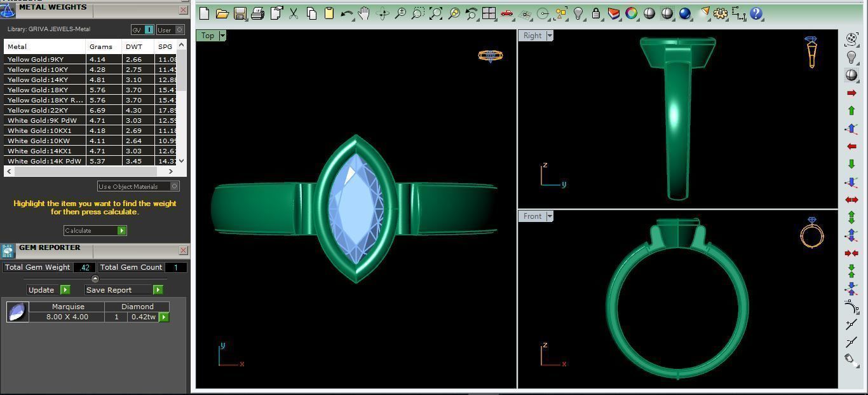Click the dimension tool icon
The width and height of the screenshot is (868, 395).
coord(738,13)
